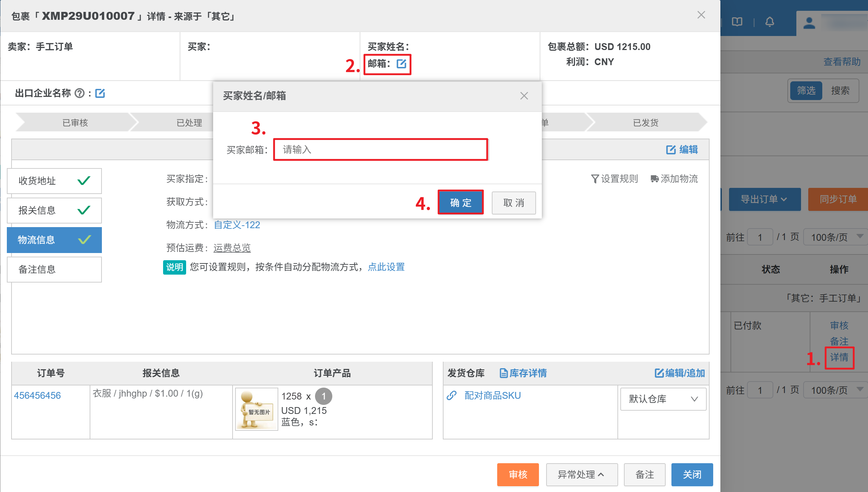The image size is (868, 492).
Task: Click the product placeholder thumbnail image
Action: click(x=256, y=409)
